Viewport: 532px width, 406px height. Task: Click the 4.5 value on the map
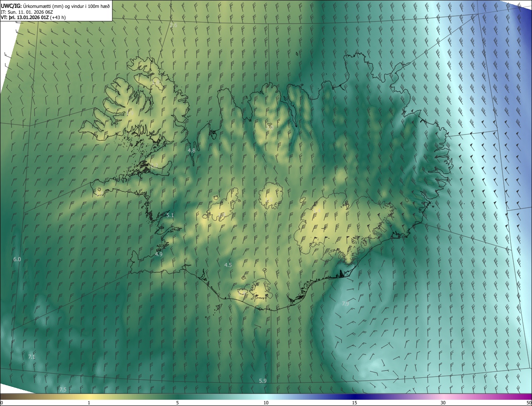tap(228, 265)
